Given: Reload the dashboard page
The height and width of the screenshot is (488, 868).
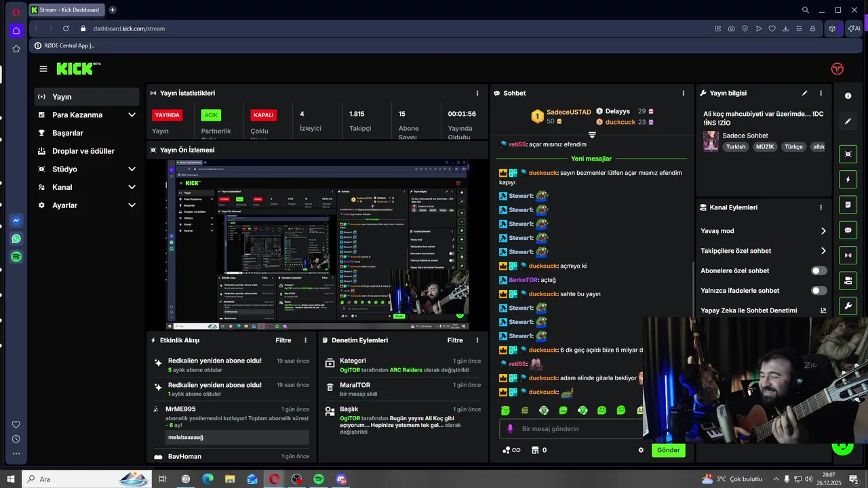Looking at the screenshot, I should [66, 28].
